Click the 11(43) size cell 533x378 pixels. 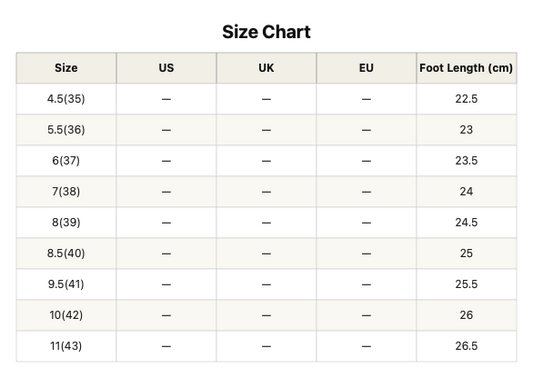click(x=66, y=346)
